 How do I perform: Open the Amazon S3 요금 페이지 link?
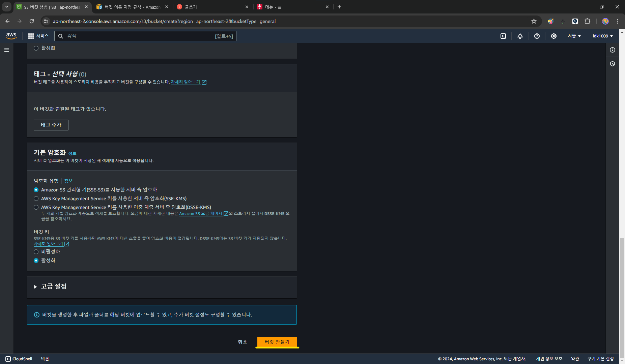point(204,214)
